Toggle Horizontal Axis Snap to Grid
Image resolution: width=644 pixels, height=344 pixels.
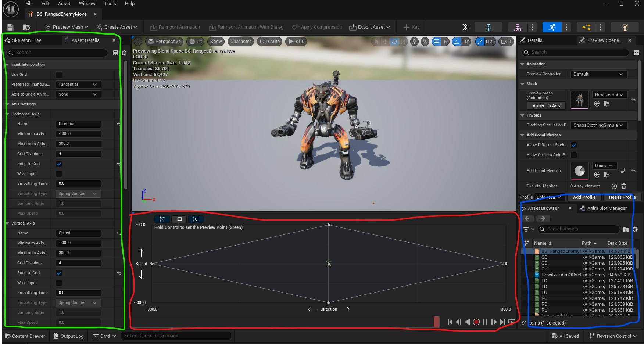pyautogui.click(x=59, y=164)
